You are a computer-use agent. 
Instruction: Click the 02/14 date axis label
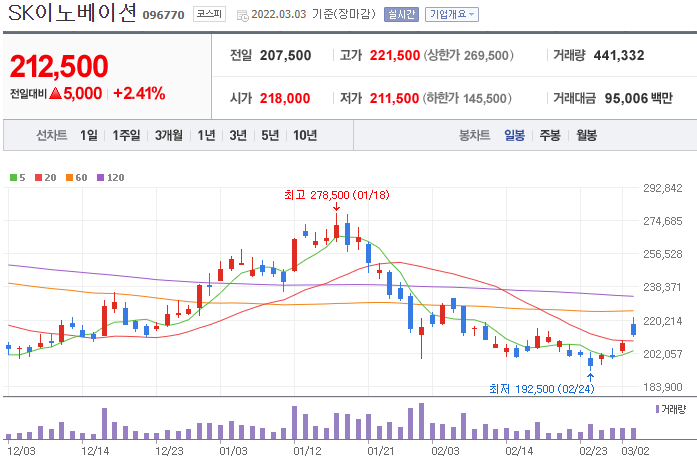click(x=519, y=451)
